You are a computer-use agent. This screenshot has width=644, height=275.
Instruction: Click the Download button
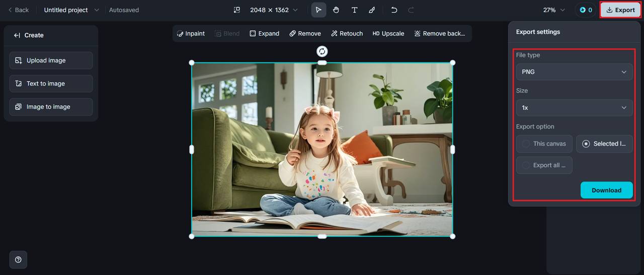[x=606, y=190]
